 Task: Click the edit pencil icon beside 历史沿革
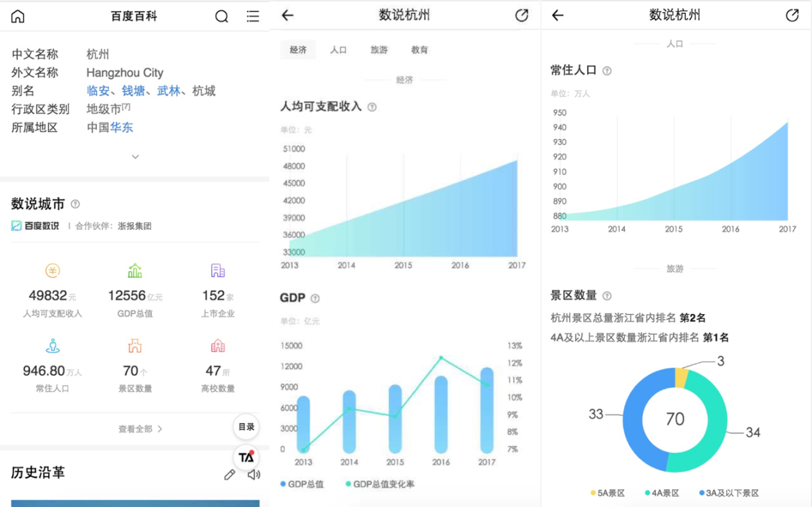(x=229, y=474)
